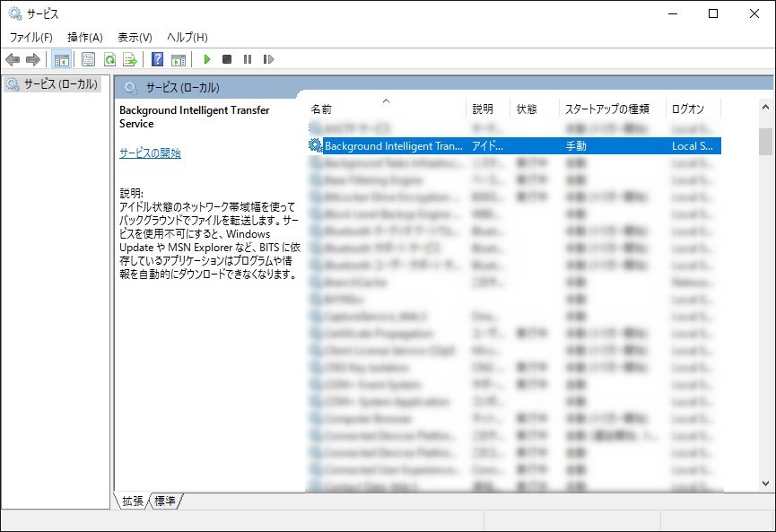Click the Restart Service toolbar button
Viewport: 776px width, 532px height.
[x=268, y=59]
